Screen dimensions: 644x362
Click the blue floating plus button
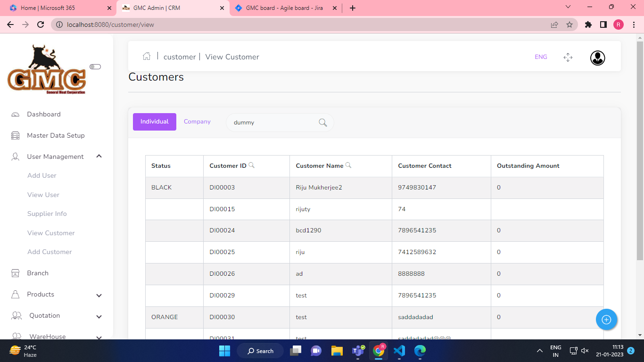tap(606, 320)
